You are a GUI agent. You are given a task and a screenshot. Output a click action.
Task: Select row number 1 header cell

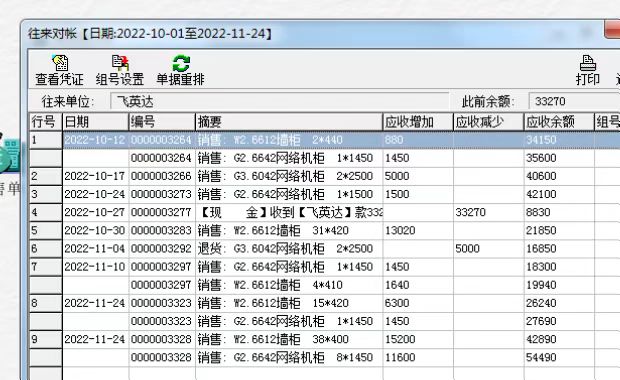tap(46, 140)
